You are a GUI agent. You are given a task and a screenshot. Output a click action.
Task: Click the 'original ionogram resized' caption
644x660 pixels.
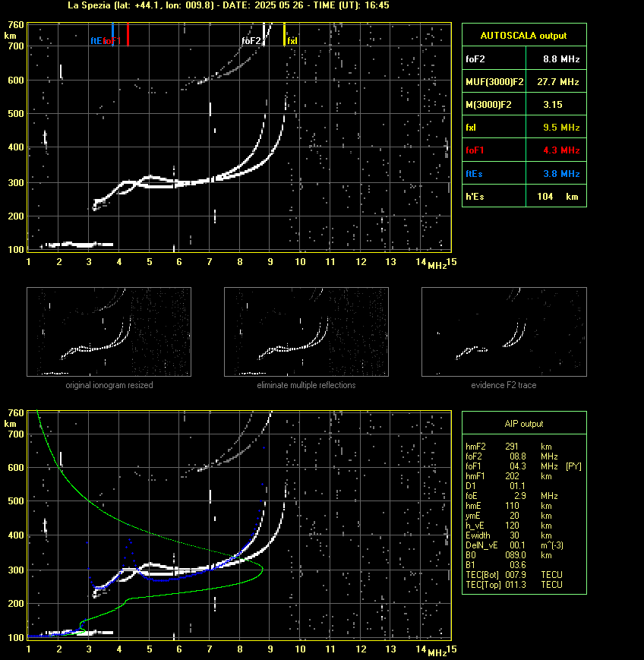pyautogui.click(x=109, y=385)
